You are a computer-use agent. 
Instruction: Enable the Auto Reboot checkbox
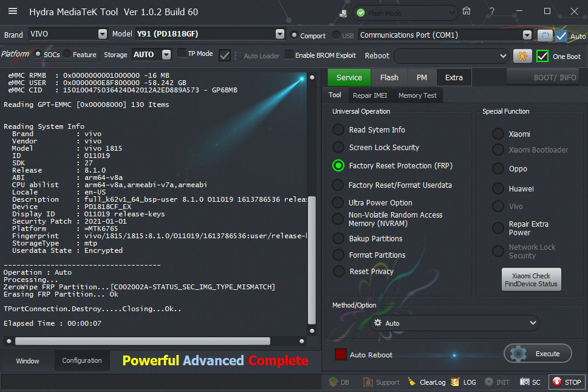point(341,354)
